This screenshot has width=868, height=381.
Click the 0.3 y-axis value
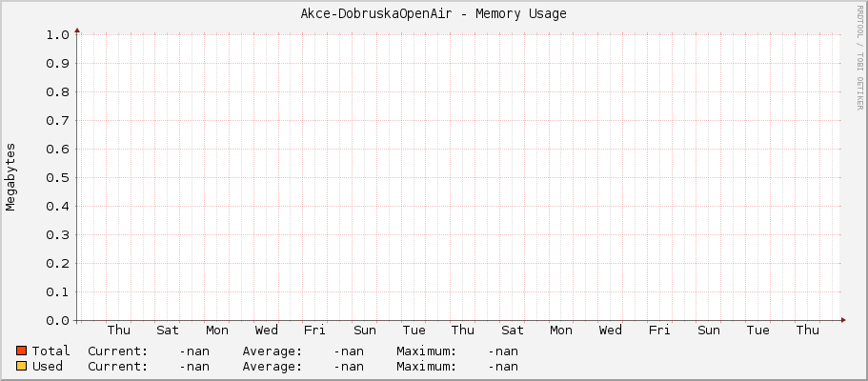coord(57,235)
